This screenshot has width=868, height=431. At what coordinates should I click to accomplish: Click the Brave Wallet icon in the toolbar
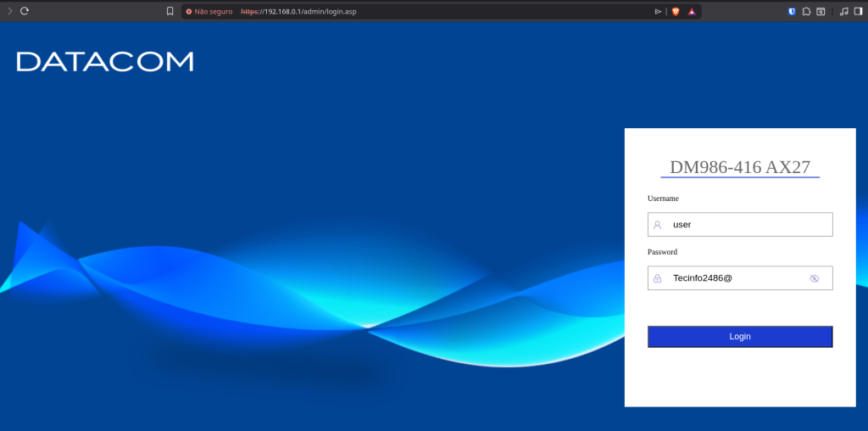point(821,11)
